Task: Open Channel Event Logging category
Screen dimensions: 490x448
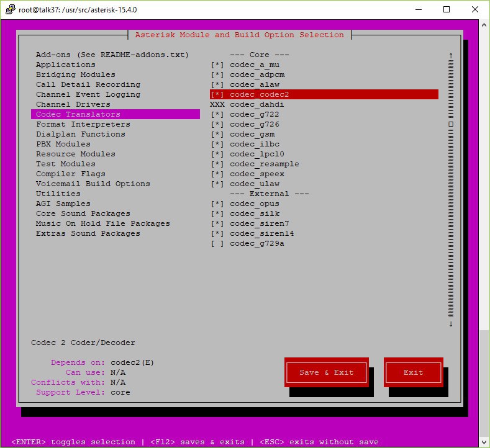Action: coord(88,94)
